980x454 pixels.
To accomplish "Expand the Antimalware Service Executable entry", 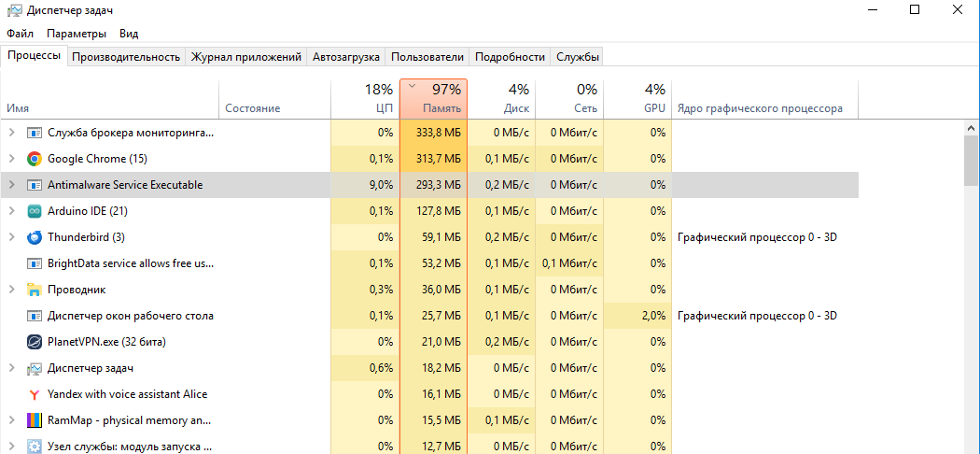I will (11, 185).
